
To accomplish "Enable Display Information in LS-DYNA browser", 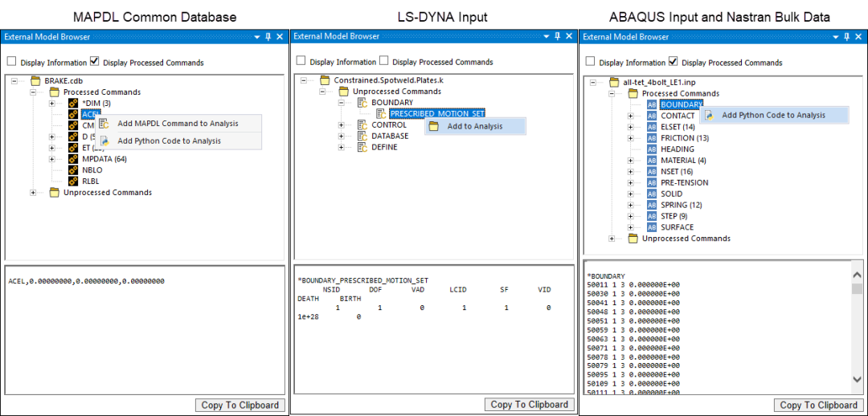I will coord(301,61).
